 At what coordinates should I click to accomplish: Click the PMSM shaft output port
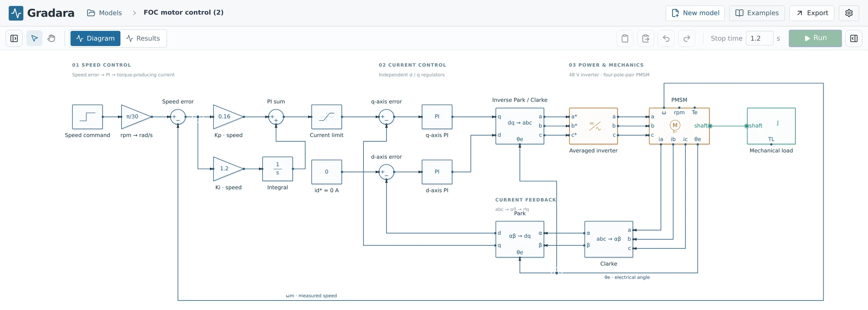pyautogui.click(x=710, y=126)
